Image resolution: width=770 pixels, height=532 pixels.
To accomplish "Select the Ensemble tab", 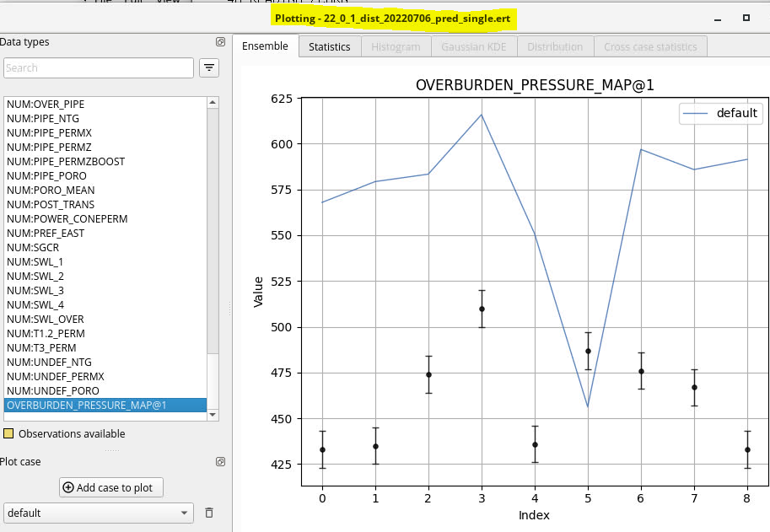I will click(x=266, y=46).
